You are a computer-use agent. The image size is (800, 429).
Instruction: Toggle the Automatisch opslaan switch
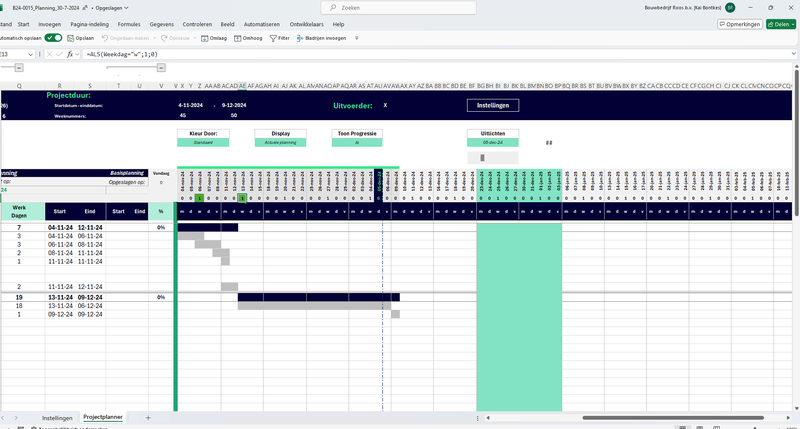(53, 38)
